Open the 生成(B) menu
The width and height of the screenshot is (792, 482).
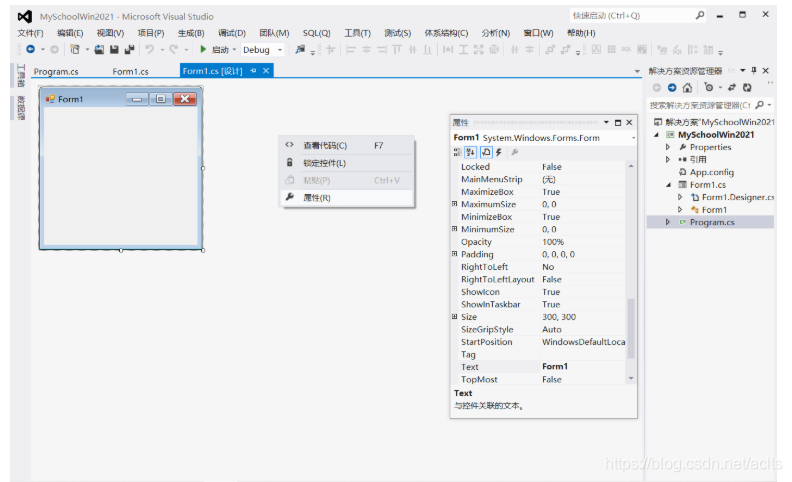point(191,33)
